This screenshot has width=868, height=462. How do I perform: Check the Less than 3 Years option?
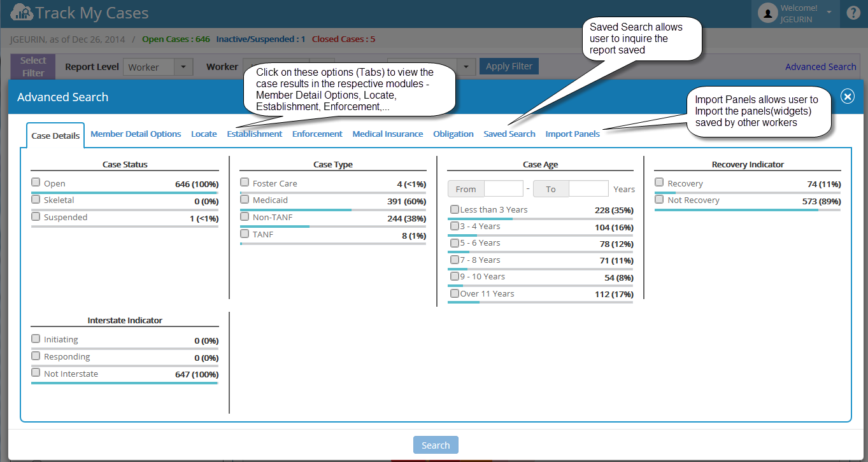454,209
